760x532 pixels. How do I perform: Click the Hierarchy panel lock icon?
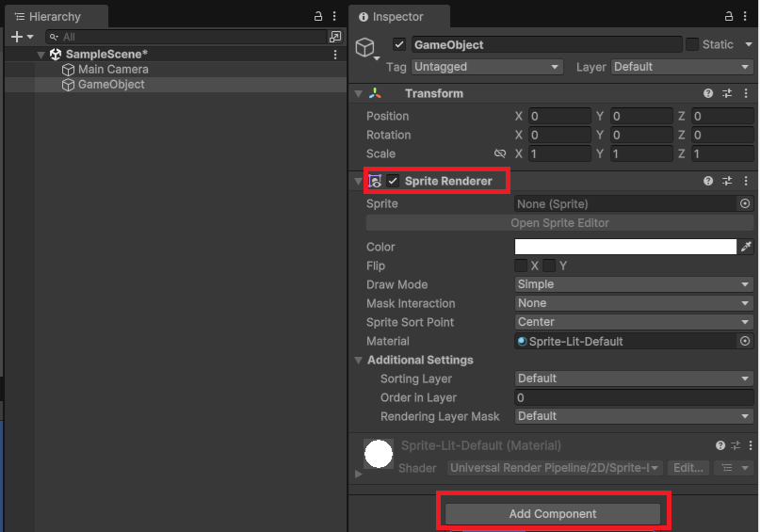click(x=318, y=16)
